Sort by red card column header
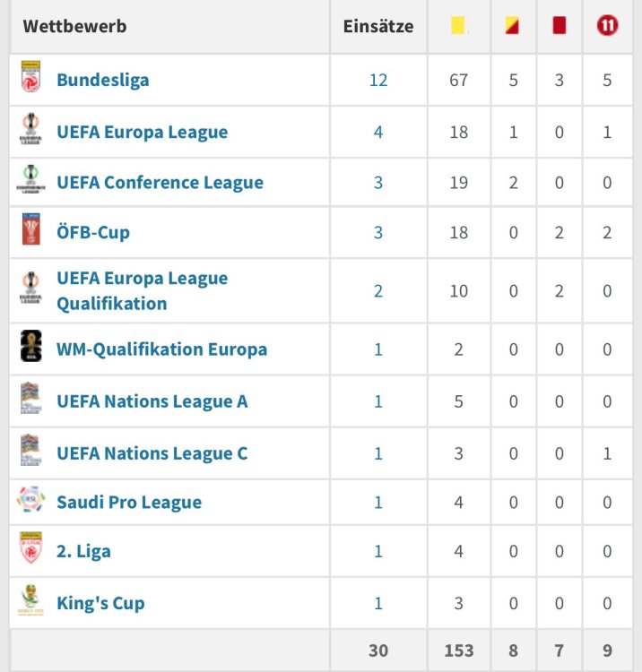The height and width of the screenshot is (672, 642). pyautogui.click(x=560, y=26)
